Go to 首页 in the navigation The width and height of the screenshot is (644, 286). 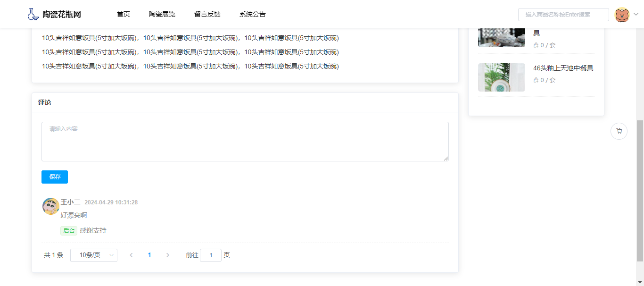pos(124,14)
